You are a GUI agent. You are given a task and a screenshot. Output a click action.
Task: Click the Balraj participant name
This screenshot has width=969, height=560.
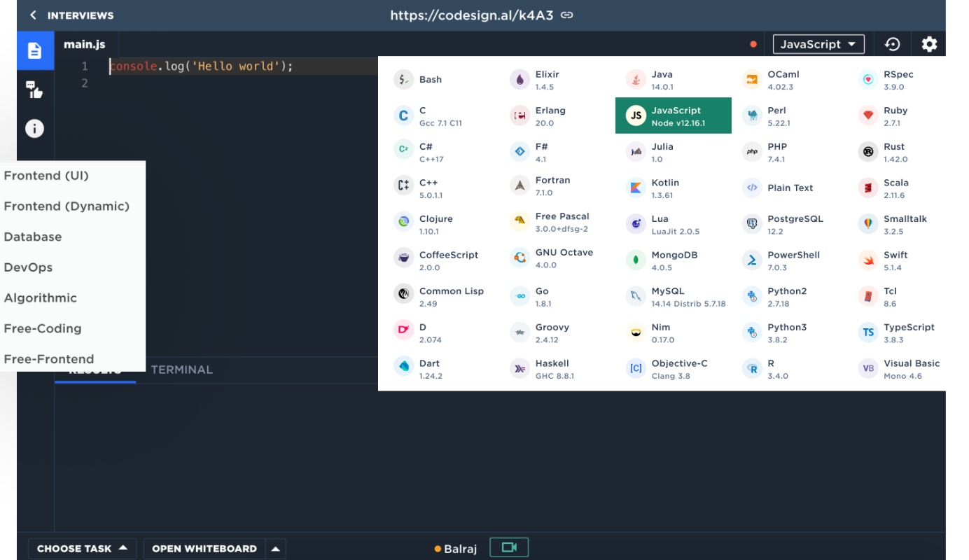[x=460, y=549]
